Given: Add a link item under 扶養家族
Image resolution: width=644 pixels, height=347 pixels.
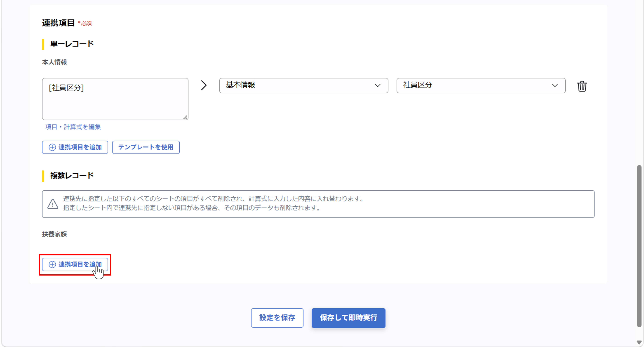Looking at the screenshot, I should [x=75, y=264].
